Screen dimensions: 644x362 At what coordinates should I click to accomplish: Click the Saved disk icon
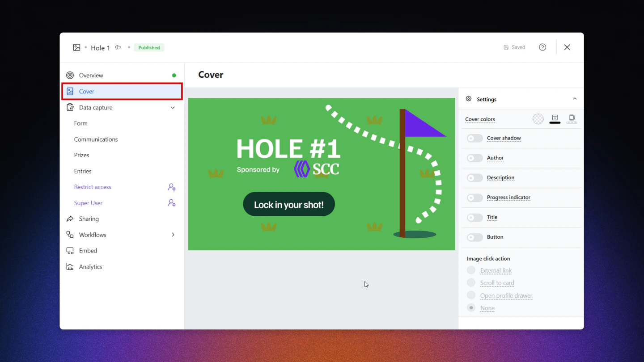pyautogui.click(x=506, y=47)
